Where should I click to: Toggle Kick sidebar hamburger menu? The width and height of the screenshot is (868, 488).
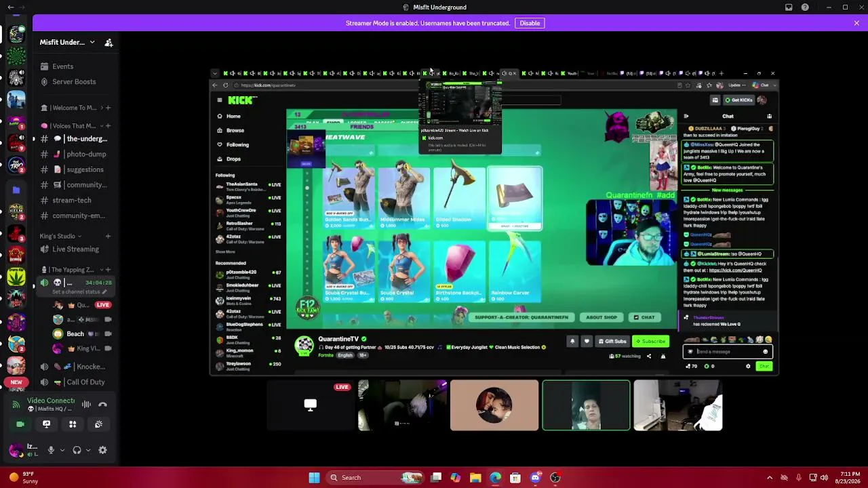point(219,100)
